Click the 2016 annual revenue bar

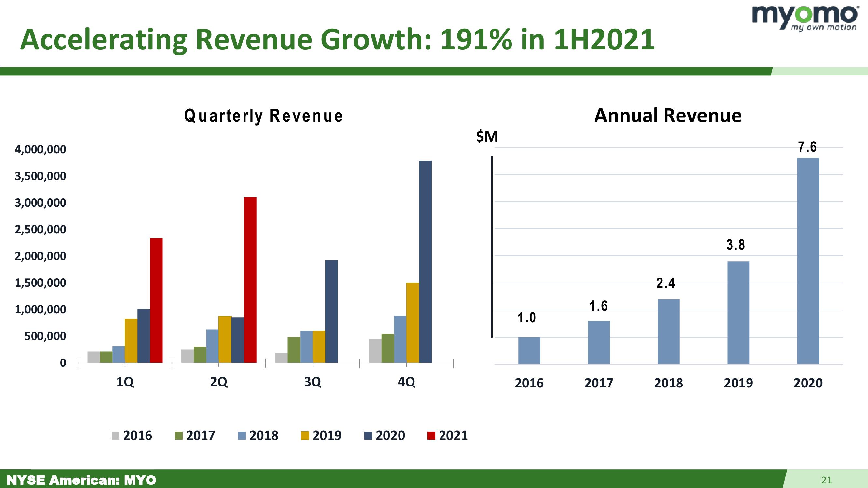coord(529,351)
